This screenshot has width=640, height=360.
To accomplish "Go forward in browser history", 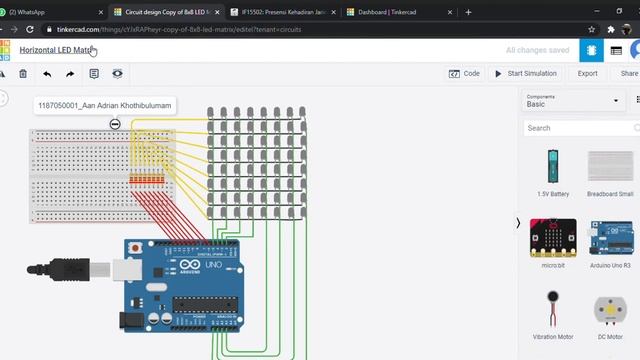I will pyautogui.click(x=14, y=29).
